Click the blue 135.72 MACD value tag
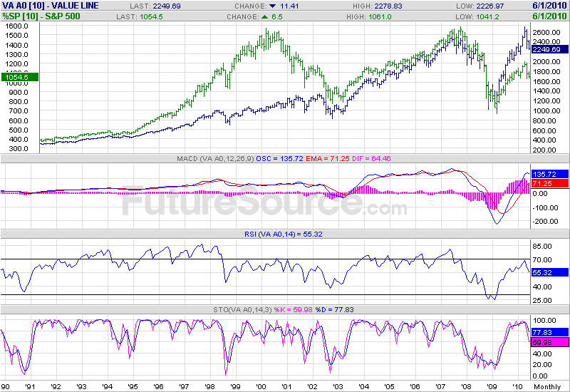The height and width of the screenshot is (392, 570). pyautogui.click(x=549, y=174)
